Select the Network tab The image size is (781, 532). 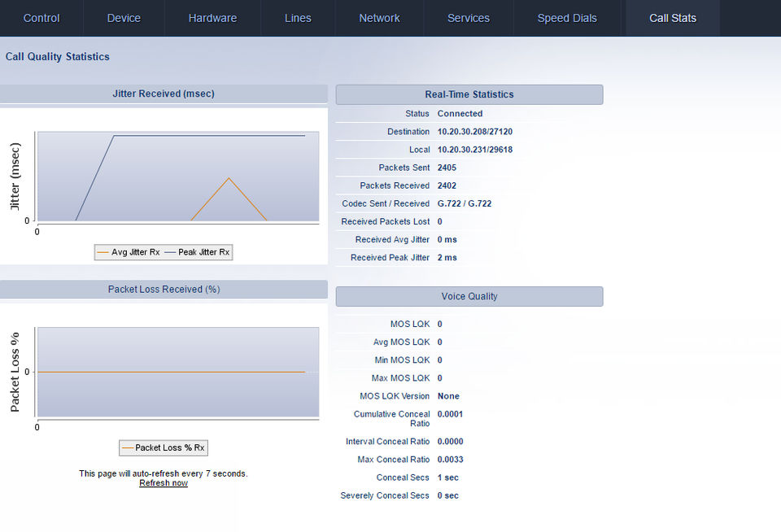(379, 18)
